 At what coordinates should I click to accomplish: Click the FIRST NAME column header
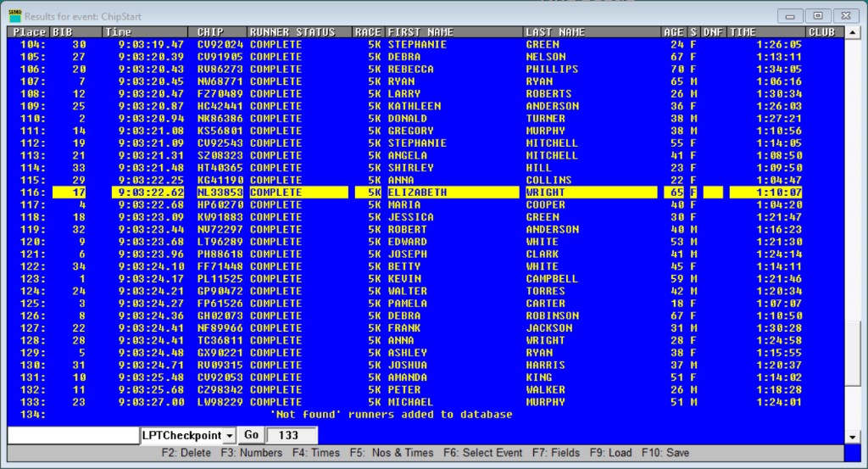coord(454,32)
